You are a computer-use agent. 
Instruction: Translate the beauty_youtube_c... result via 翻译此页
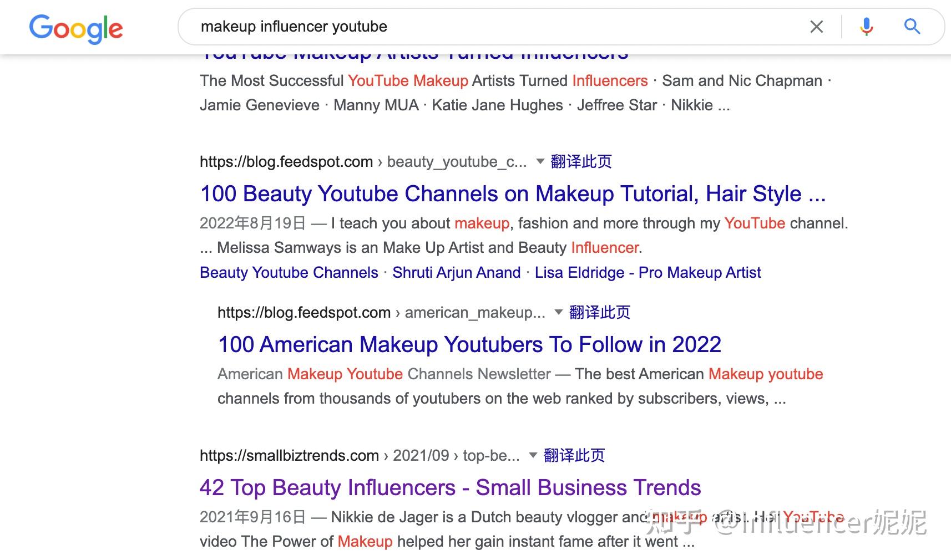click(x=581, y=162)
